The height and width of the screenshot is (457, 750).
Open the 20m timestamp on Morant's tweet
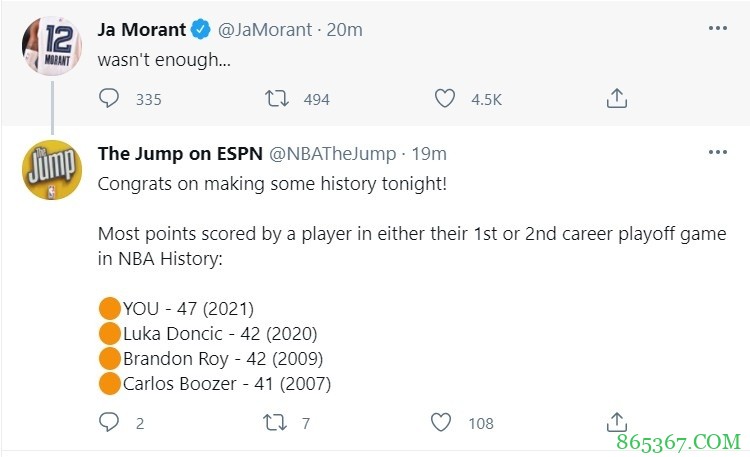[x=345, y=30]
